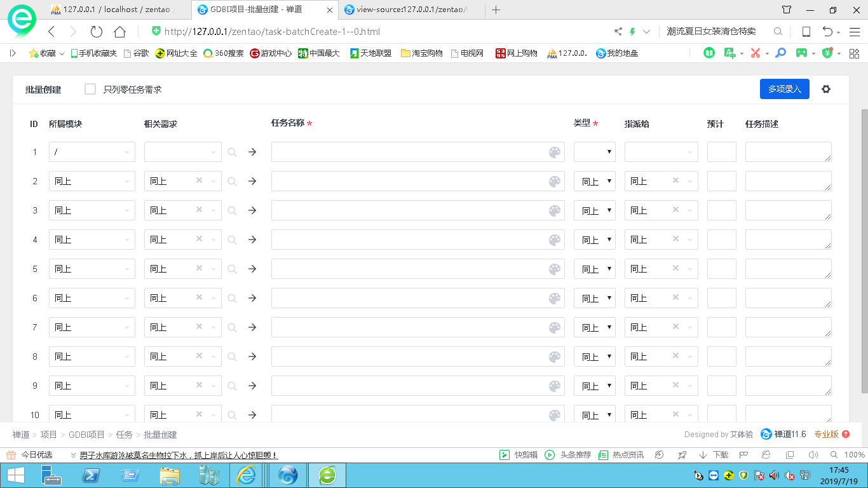Click the copy-story arrow in row 6

point(252,298)
